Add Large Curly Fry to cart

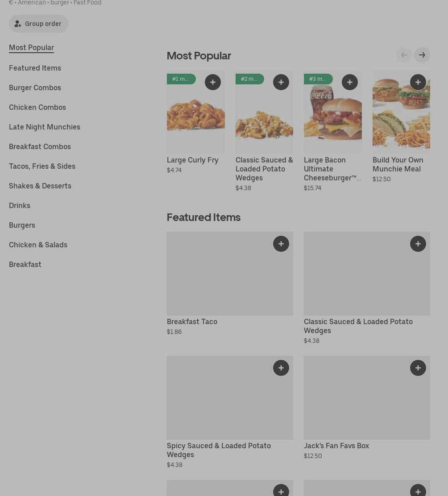pos(213,82)
